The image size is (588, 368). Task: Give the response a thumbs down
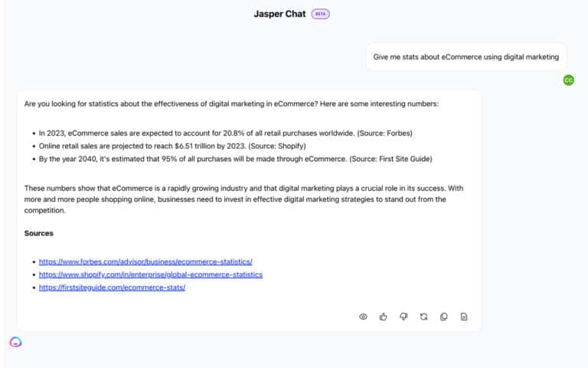click(403, 317)
